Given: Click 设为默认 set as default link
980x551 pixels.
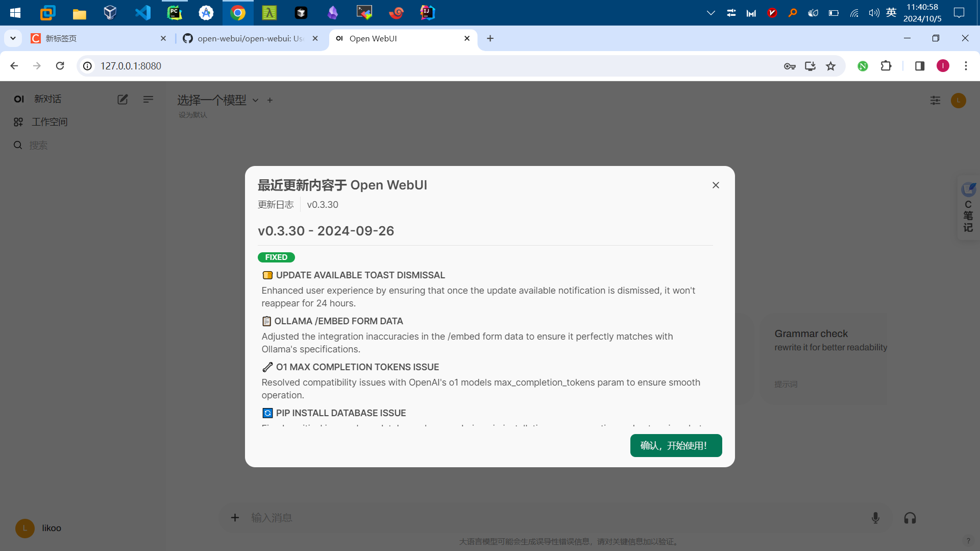Looking at the screenshot, I should click(x=192, y=115).
